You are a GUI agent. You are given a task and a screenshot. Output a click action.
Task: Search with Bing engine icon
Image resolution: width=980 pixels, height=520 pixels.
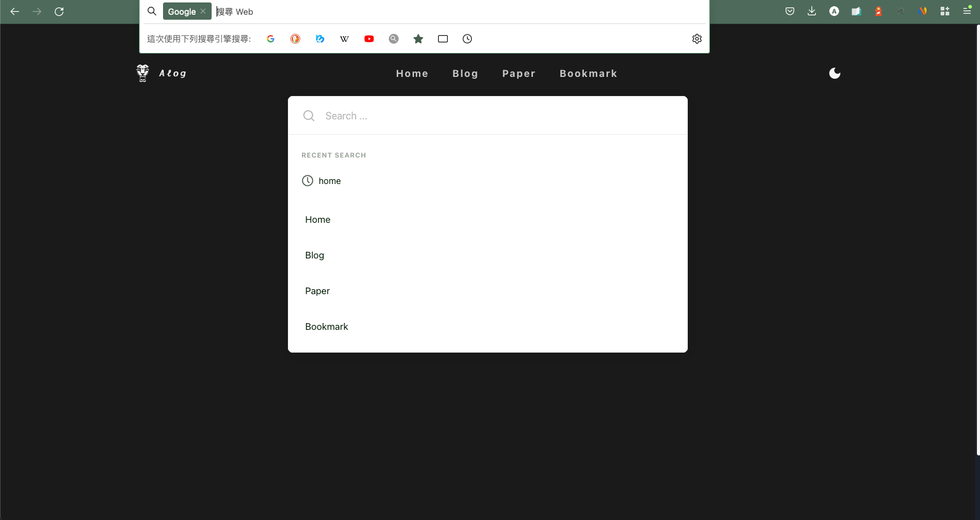click(x=320, y=39)
